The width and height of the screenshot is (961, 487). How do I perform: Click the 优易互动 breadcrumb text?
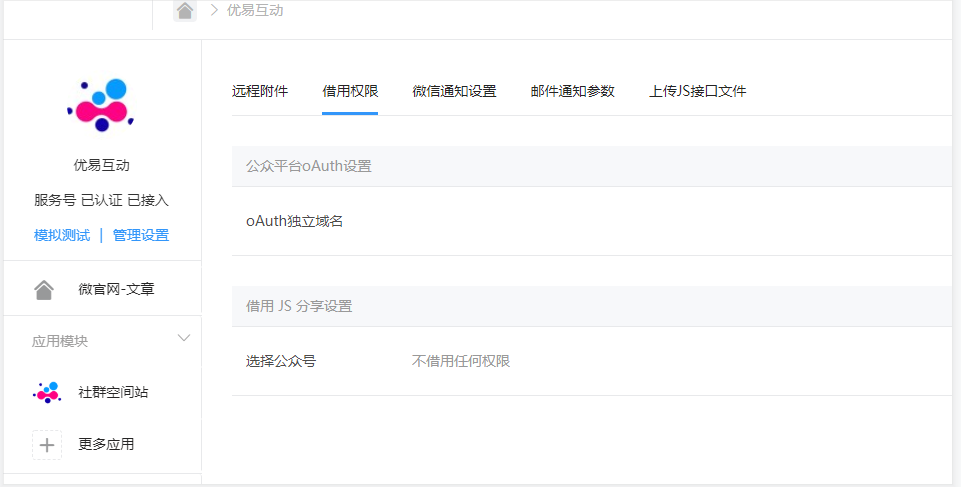255,10
